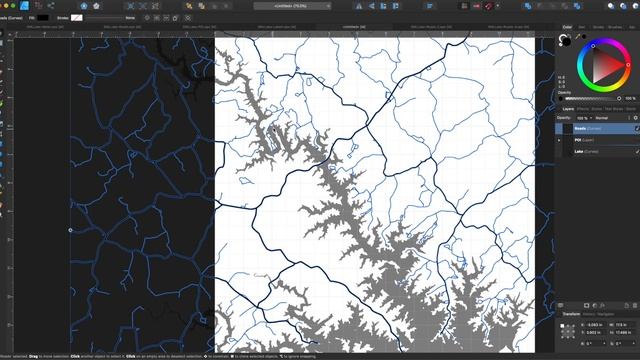
Task: Click the Subtract boolean operation icon
Action: [x=540, y=6]
